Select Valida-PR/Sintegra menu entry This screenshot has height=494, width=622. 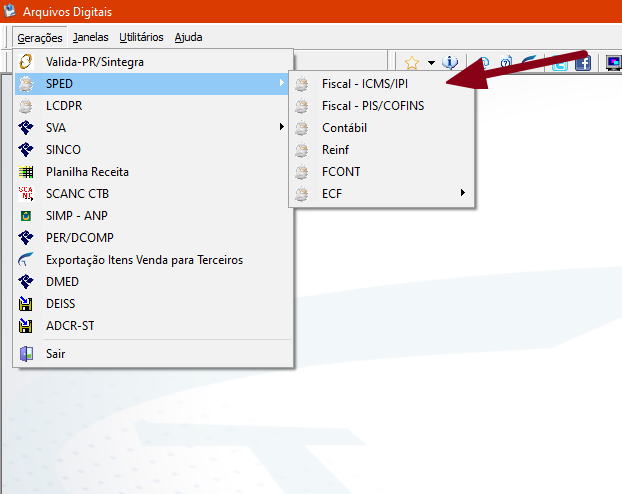click(153, 62)
